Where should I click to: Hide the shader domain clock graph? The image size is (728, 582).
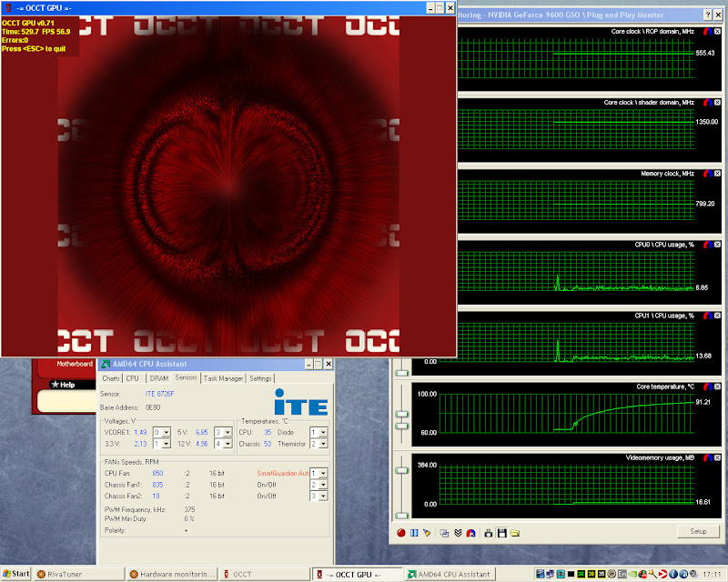pyautogui.click(x=717, y=103)
